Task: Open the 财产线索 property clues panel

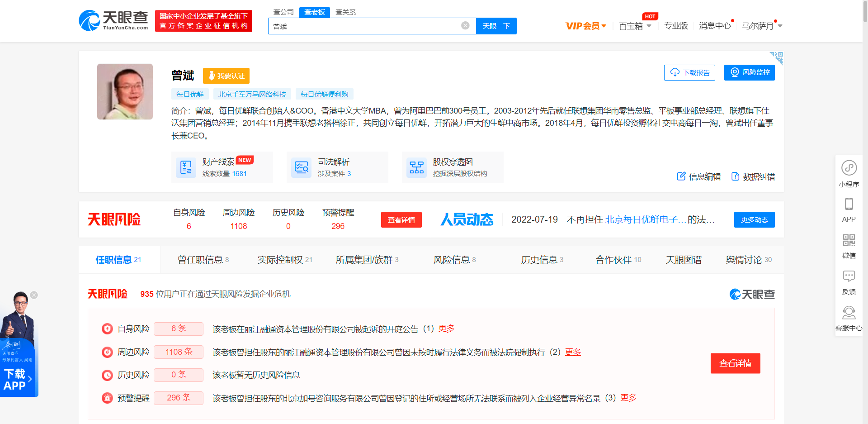Action: 222,167
